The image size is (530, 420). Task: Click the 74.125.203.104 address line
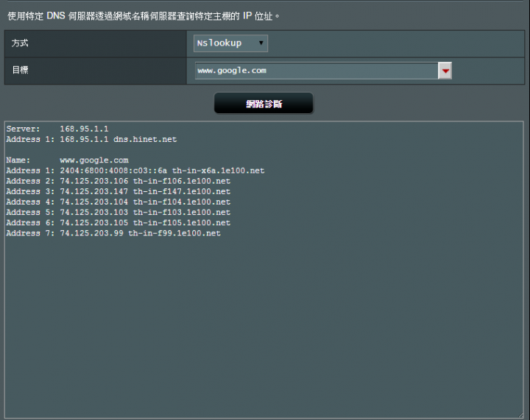point(118,202)
